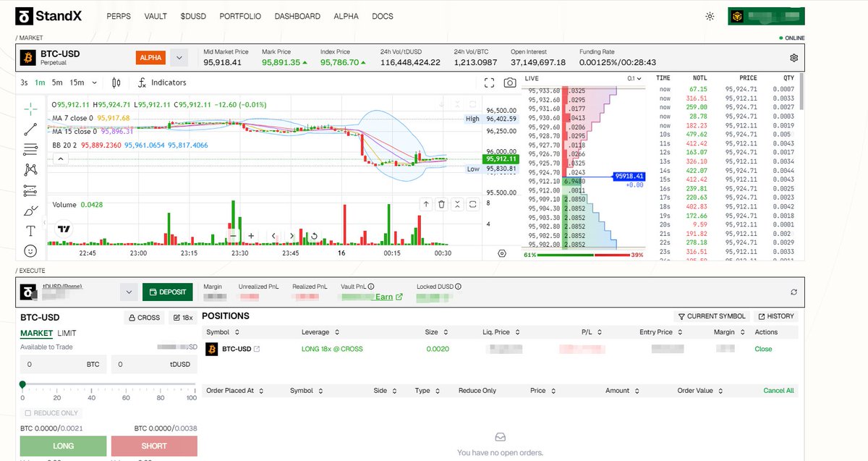Sort positions by Leverage column
The width and height of the screenshot is (868, 461).
319,332
